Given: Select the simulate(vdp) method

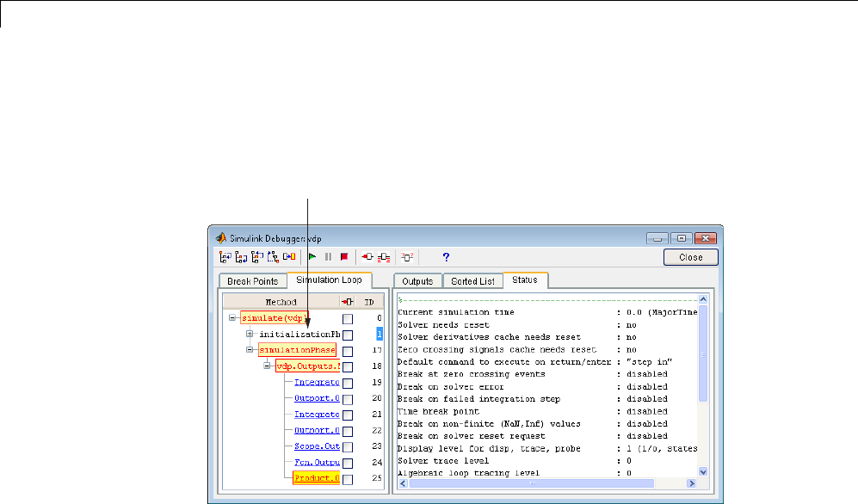Looking at the screenshot, I should [275, 317].
